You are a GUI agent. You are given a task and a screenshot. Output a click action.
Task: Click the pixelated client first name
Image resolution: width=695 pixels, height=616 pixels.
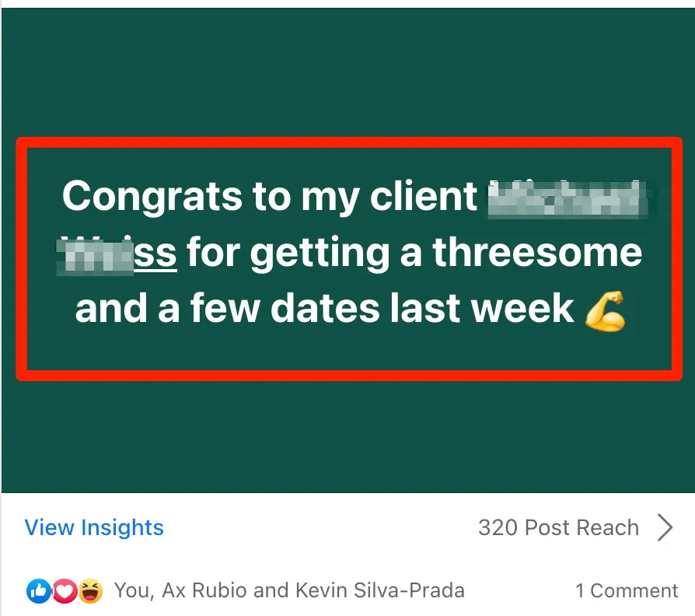566,197
